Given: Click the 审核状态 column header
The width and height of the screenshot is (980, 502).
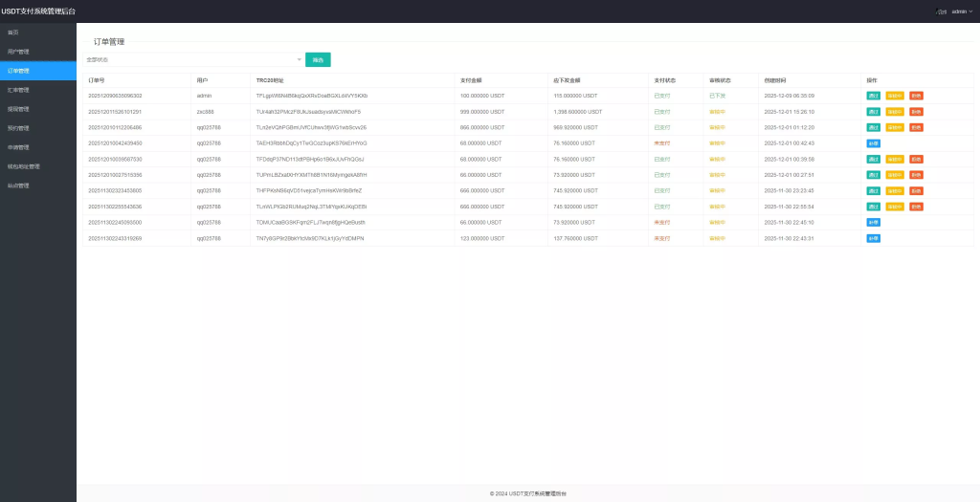Looking at the screenshot, I should (x=720, y=80).
